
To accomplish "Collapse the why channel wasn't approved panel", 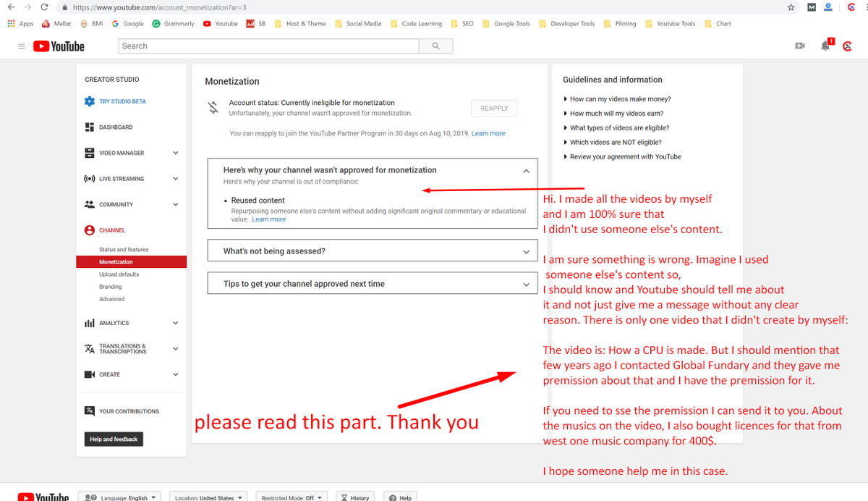I will point(526,171).
